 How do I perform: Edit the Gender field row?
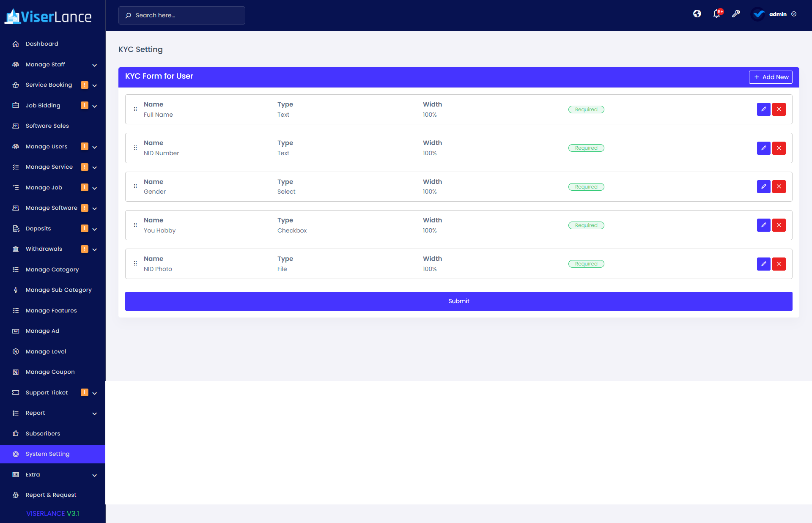coord(763,186)
